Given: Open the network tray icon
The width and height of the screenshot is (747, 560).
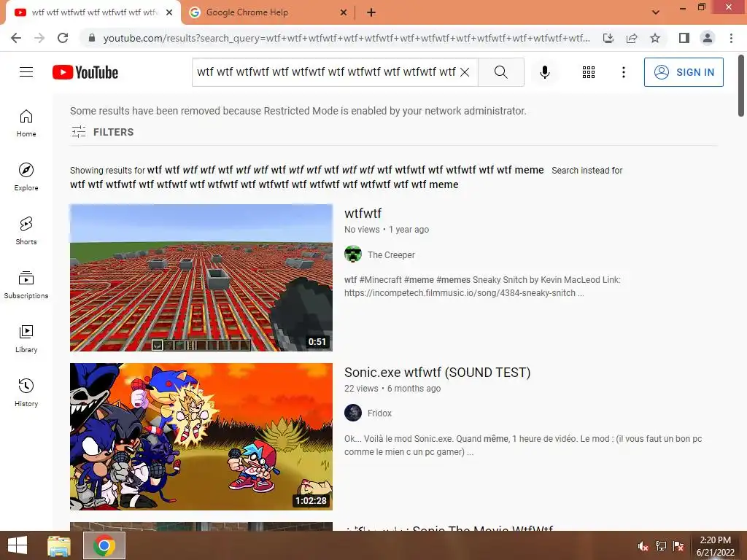Looking at the screenshot, I should click(x=661, y=545).
